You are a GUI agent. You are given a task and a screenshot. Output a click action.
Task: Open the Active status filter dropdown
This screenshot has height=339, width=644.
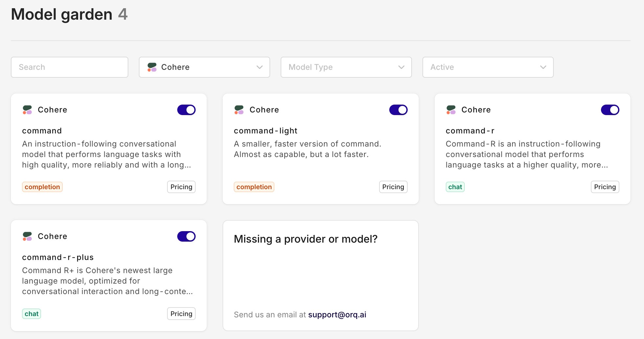tap(488, 67)
